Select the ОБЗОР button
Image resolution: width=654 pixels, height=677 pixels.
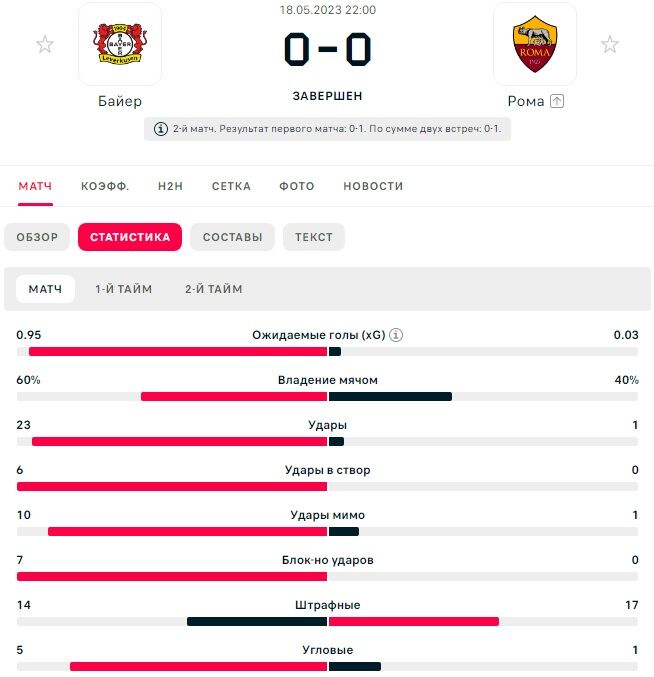[x=37, y=237]
